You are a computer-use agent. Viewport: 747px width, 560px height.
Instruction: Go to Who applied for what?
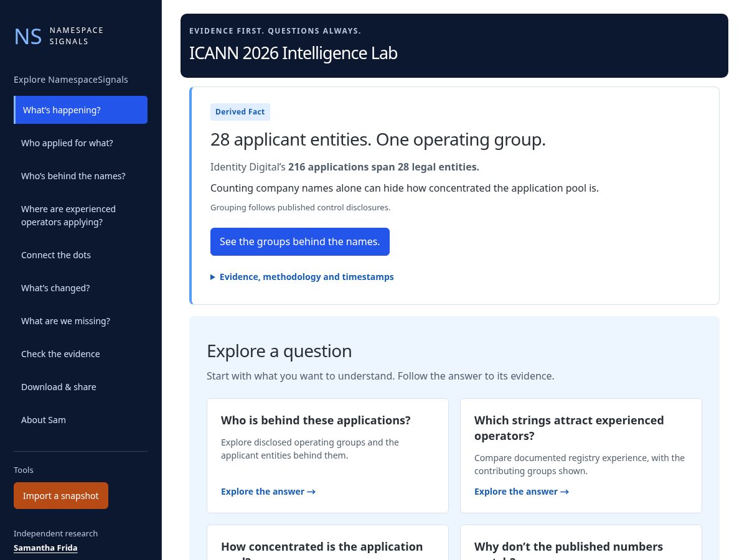[x=81, y=143]
